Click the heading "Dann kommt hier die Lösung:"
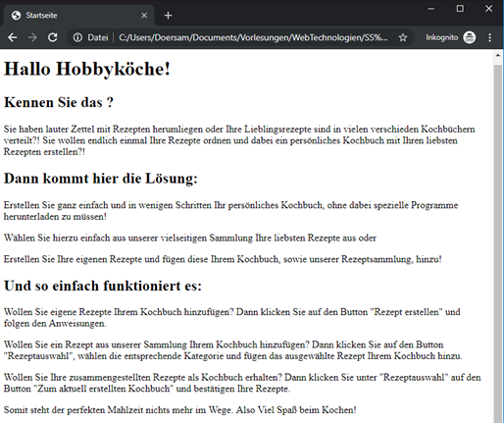 (x=101, y=179)
